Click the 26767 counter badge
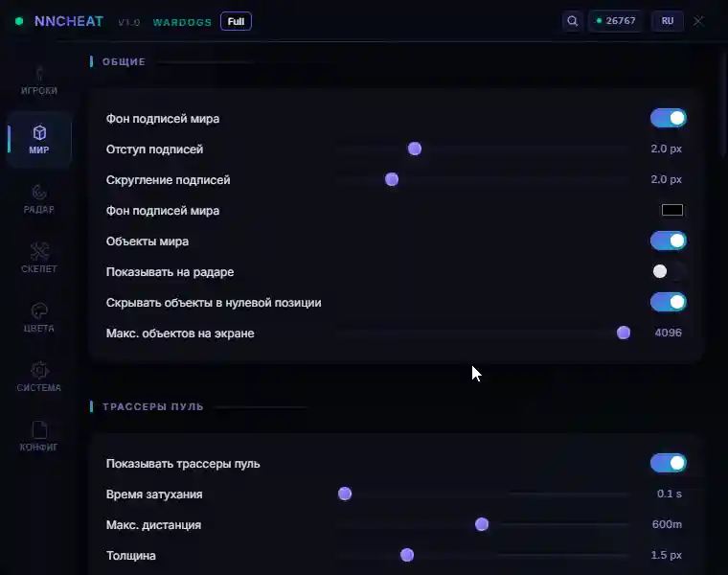Screen dimensions: 728x575 616,21
